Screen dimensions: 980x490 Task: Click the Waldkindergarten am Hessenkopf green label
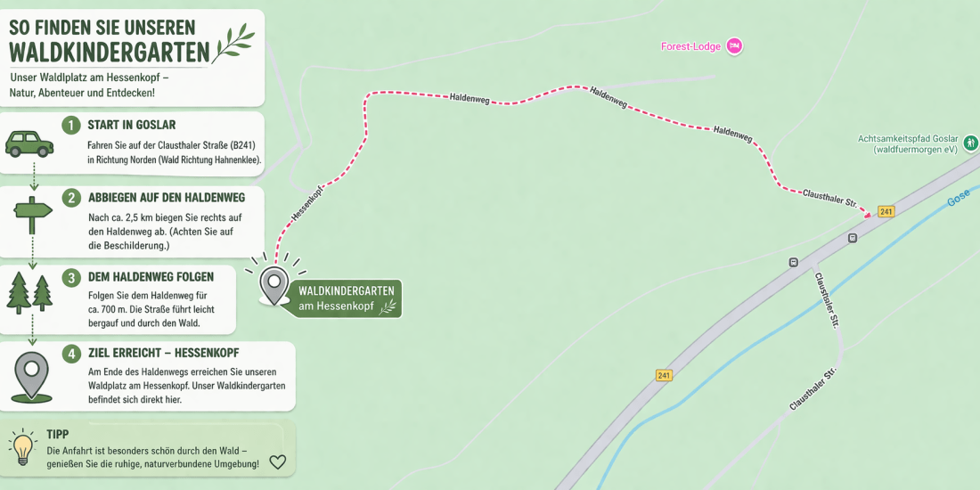[346, 298]
